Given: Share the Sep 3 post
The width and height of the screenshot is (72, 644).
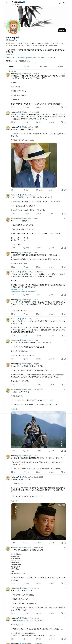Looking at the screenshot, I should tap(65, 267).
